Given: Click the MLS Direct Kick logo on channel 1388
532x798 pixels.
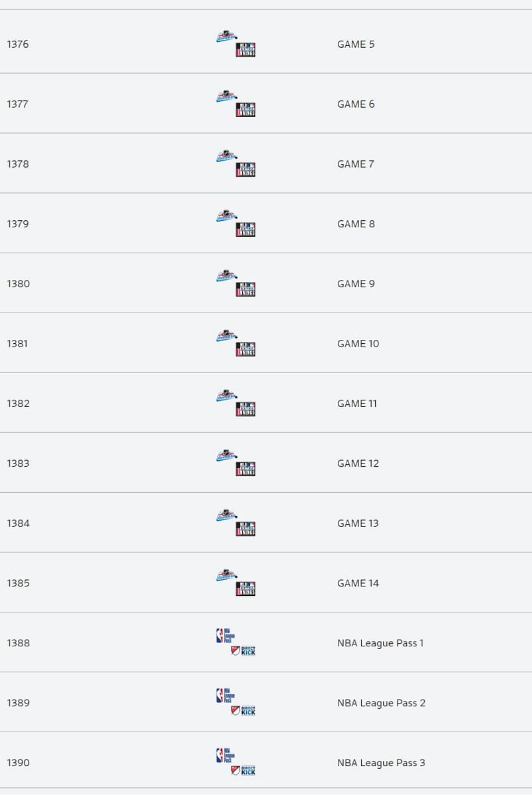Looking at the screenshot, I should click(243, 651).
